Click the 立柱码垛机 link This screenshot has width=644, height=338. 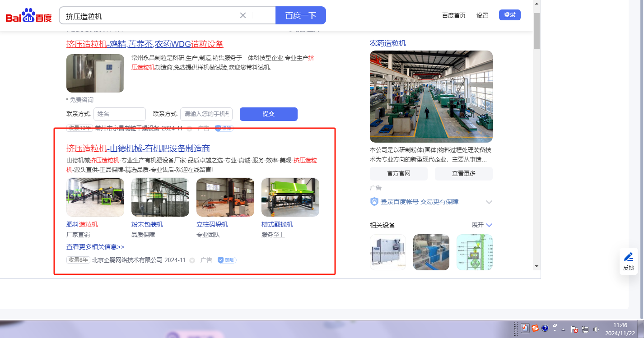212,224
